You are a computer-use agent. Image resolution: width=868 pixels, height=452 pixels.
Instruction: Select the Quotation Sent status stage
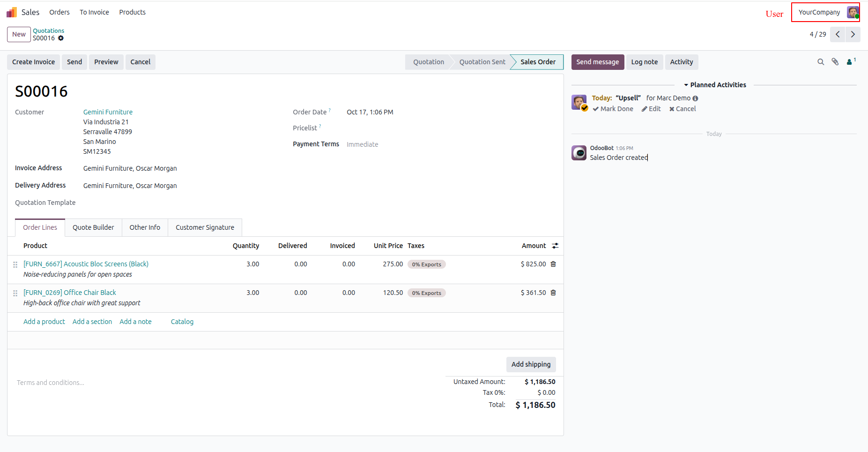pos(482,62)
